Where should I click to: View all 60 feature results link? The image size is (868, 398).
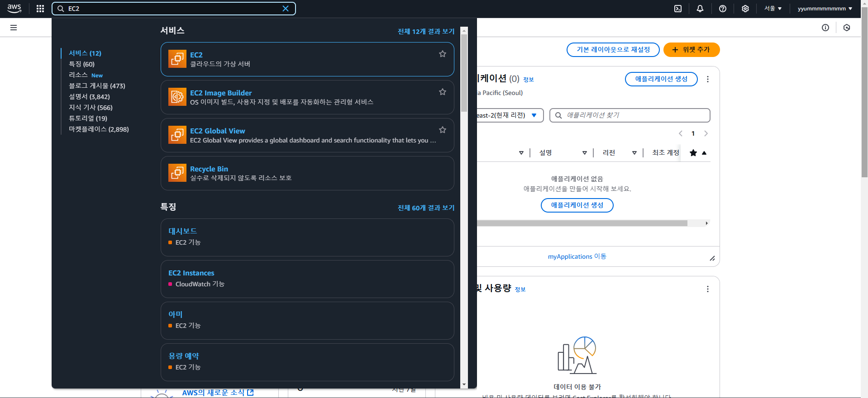point(426,208)
